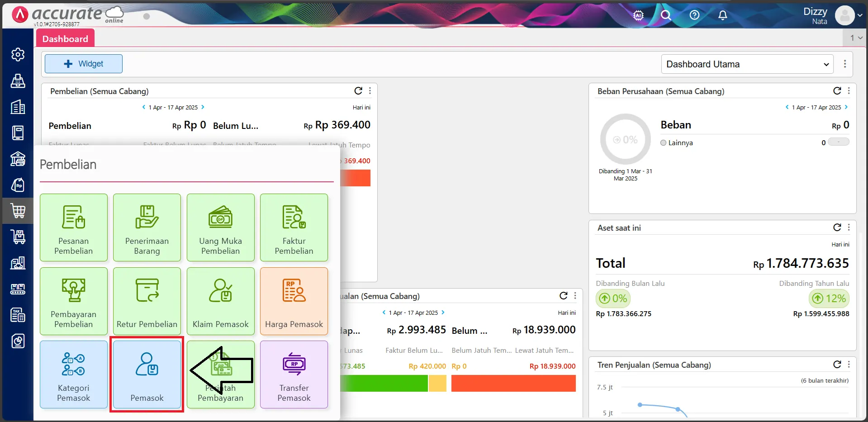This screenshot has width=868, height=422.
Task: Open Settings from the sidebar gear icon
Action: pos(18,54)
